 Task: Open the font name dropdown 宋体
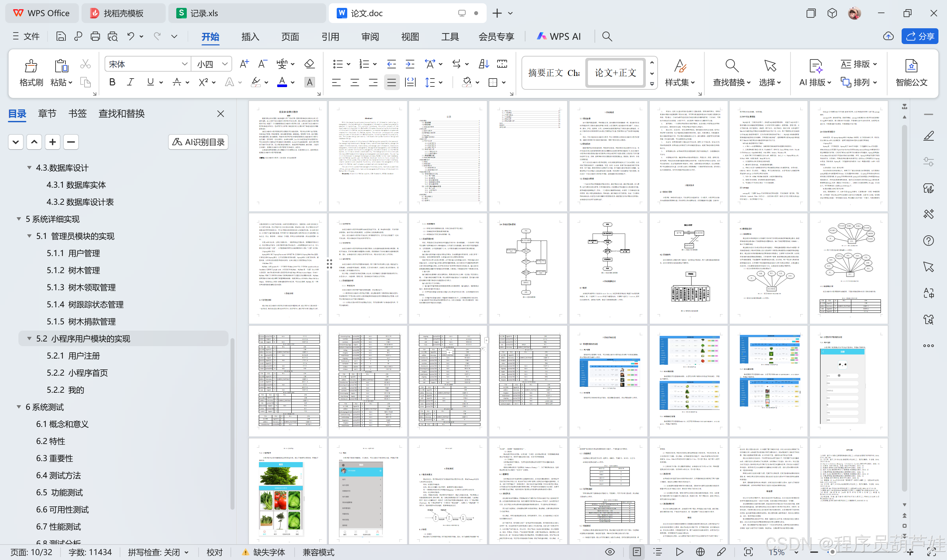coord(184,64)
